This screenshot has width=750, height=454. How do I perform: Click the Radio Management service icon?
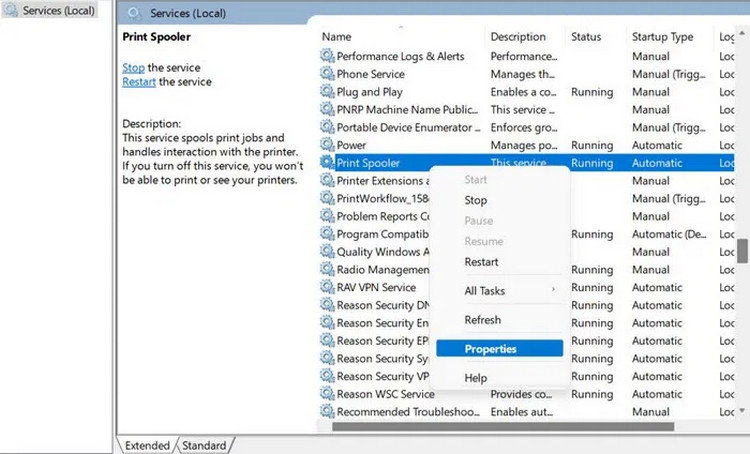[x=327, y=270]
